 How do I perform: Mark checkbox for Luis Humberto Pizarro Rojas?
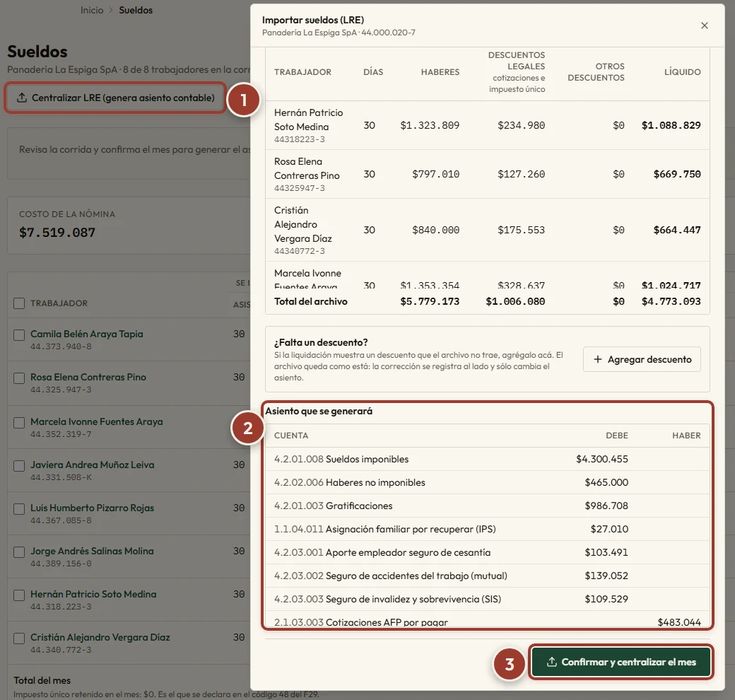tap(19, 508)
